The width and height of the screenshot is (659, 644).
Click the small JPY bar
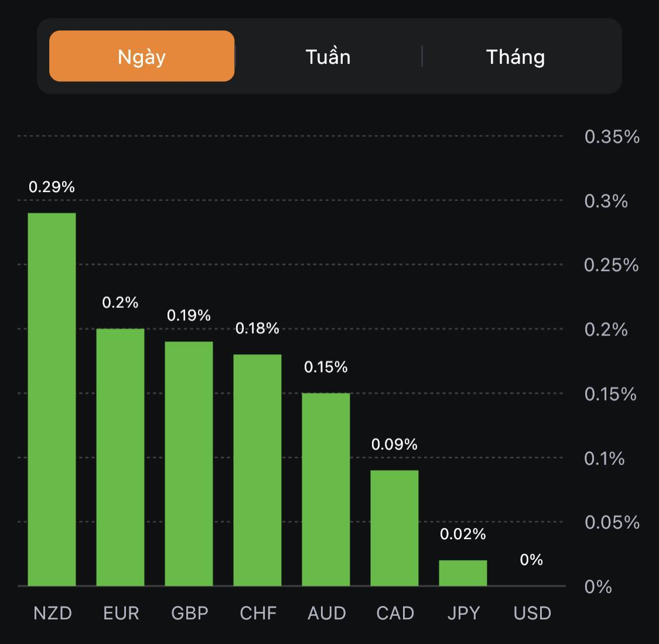click(463, 573)
